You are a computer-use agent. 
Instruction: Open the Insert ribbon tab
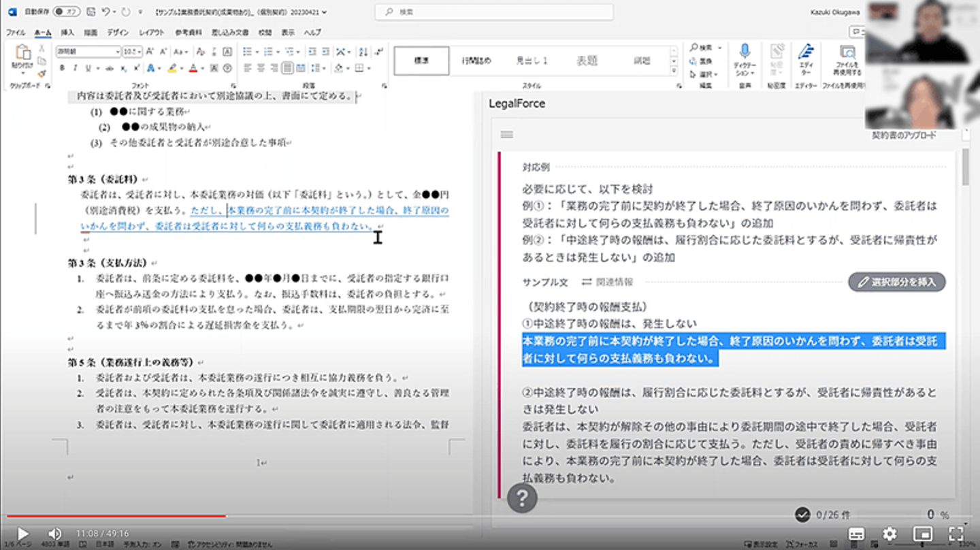(67, 32)
